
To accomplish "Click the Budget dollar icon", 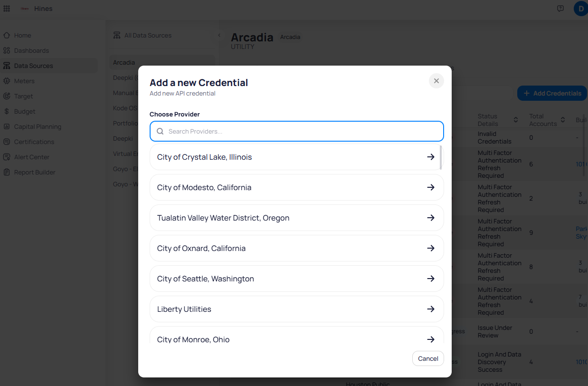I will coord(7,111).
